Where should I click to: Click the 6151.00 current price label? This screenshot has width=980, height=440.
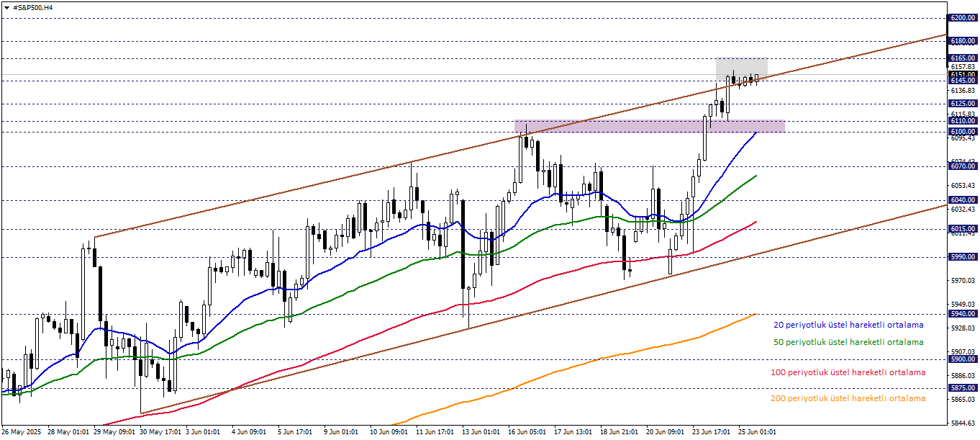point(963,74)
